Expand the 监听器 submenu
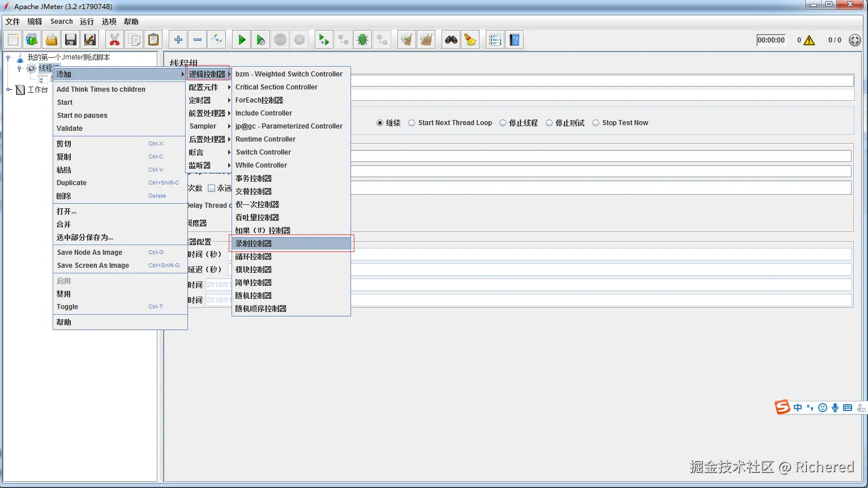 coord(209,165)
